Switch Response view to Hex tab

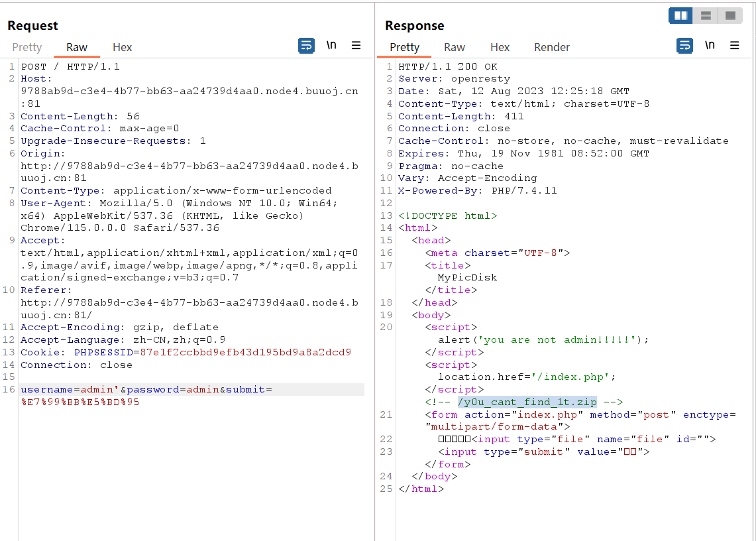coord(500,47)
